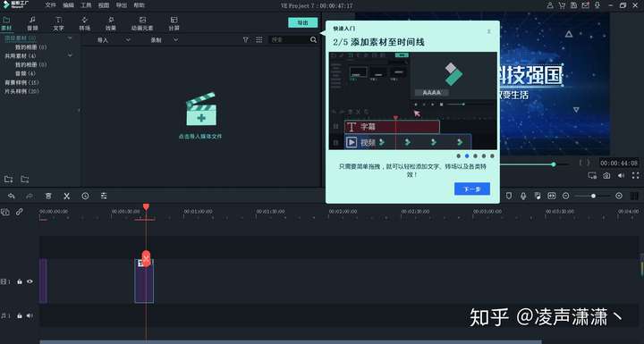Viewport: 644px width, 344px height.
Task: Click the 点击导入媒体文件 link text
Action: 200,137
